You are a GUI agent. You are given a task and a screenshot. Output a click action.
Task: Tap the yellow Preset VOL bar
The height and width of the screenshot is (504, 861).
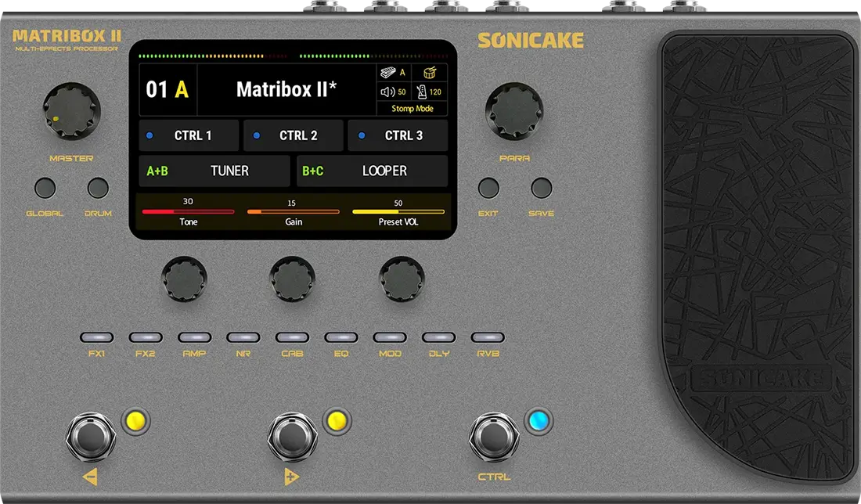pos(398,211)
